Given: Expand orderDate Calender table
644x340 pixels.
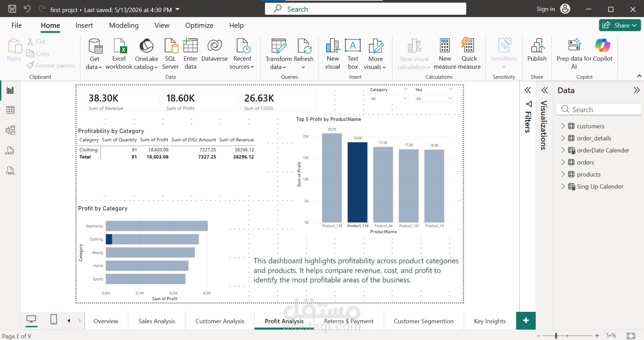Looking at the screenshot, I should point(563,150).
